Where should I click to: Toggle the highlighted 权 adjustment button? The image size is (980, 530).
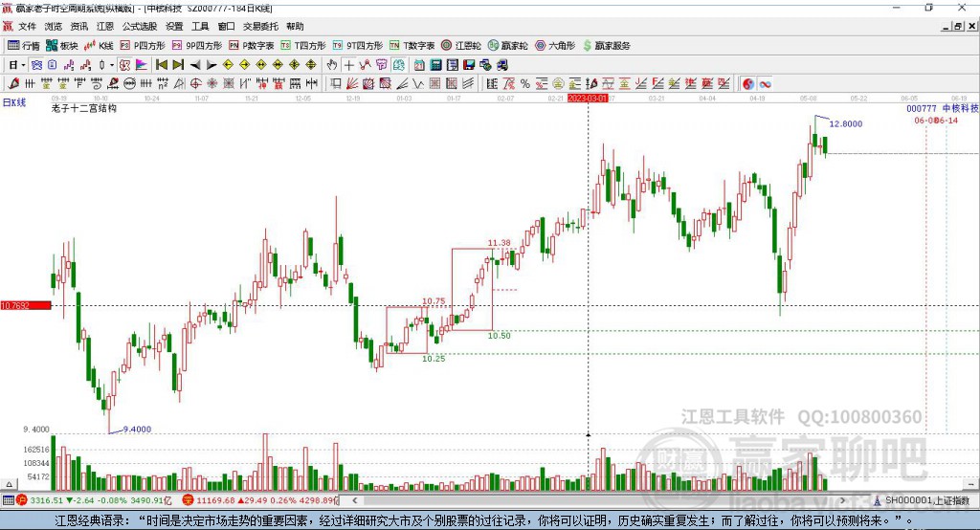pyautogui.click(x=124, y=65)
